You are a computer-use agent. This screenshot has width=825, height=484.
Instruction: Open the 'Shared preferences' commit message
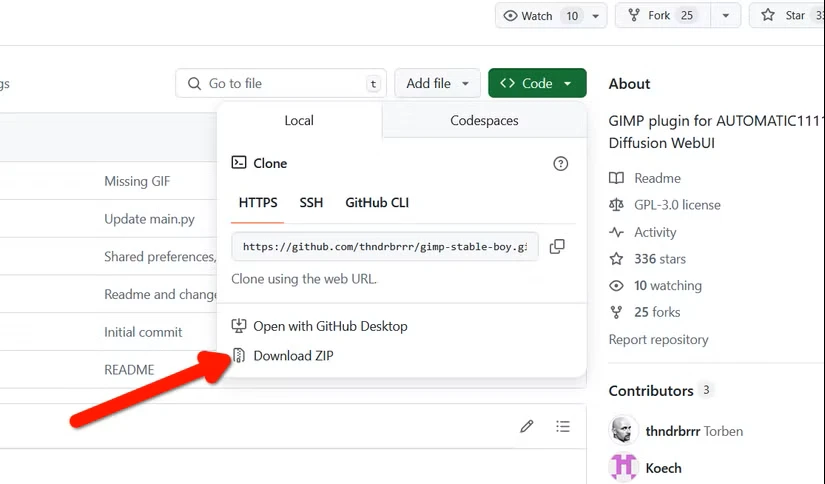click(x=160, y=257)
